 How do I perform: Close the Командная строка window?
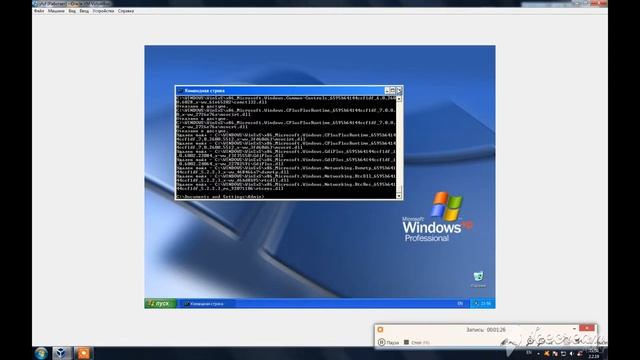[x=399, y=90]
